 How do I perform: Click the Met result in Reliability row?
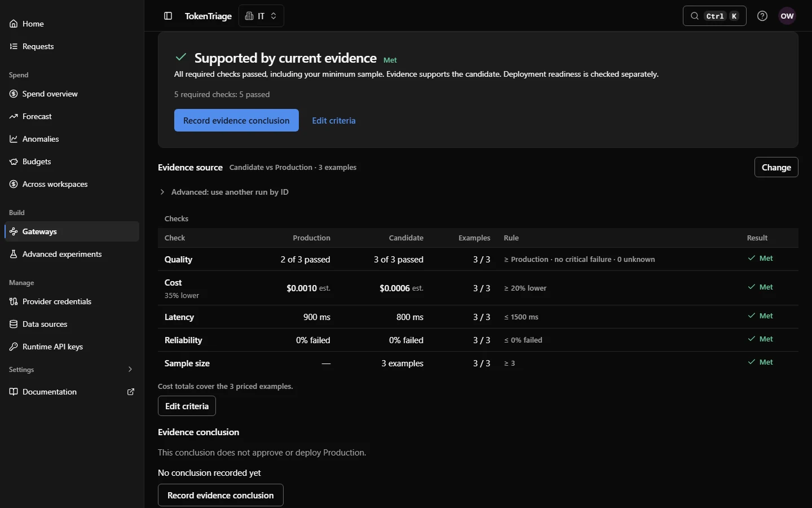761,339
